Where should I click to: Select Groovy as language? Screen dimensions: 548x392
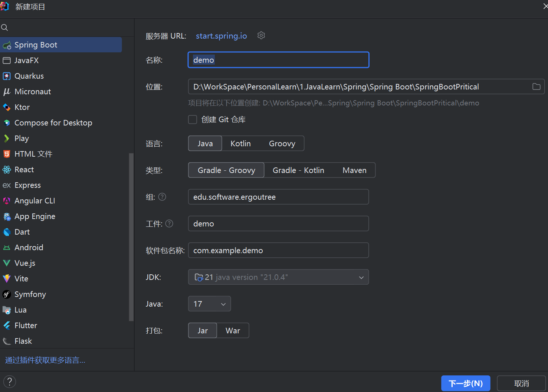[282, 143]
